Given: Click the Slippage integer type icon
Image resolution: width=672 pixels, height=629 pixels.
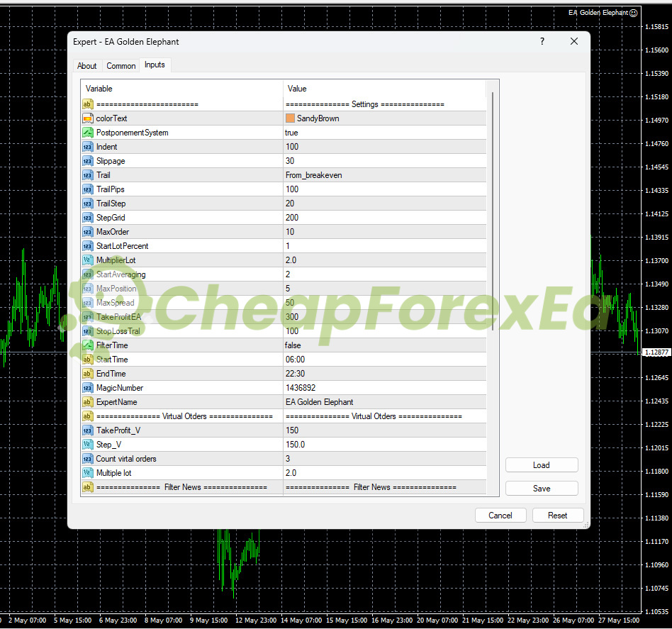Looking at the screenshot, I should point(87,161).
